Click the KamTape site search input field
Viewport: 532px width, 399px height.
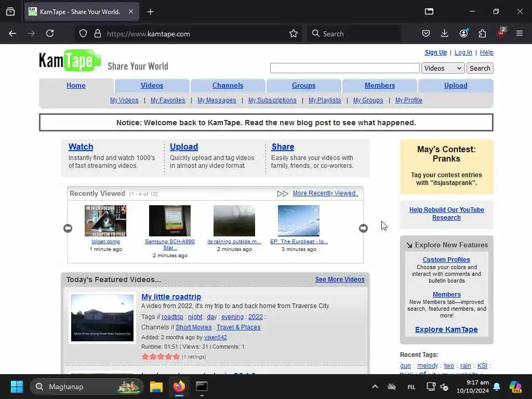(345, 68)
